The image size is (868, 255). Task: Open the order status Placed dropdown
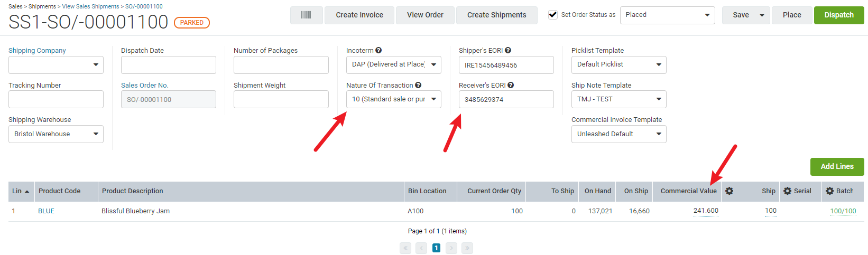[667, 15]
